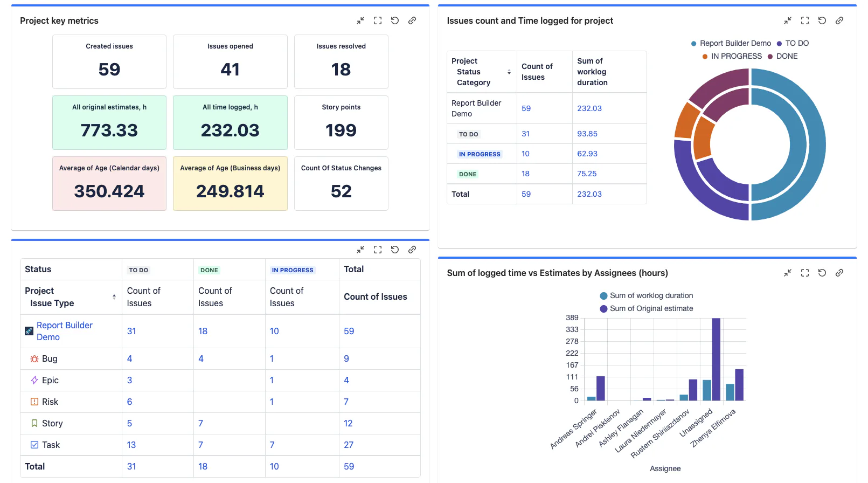Refresh the Status by Issue Type table panel
This screenshot has height=483, width=868.
(x=395, y=250)
